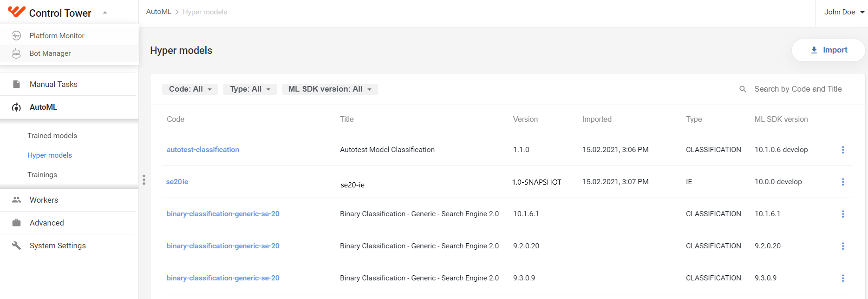868x299 pixels.
Task: Click the se20-ie title cell
Action: click(352, 185)
